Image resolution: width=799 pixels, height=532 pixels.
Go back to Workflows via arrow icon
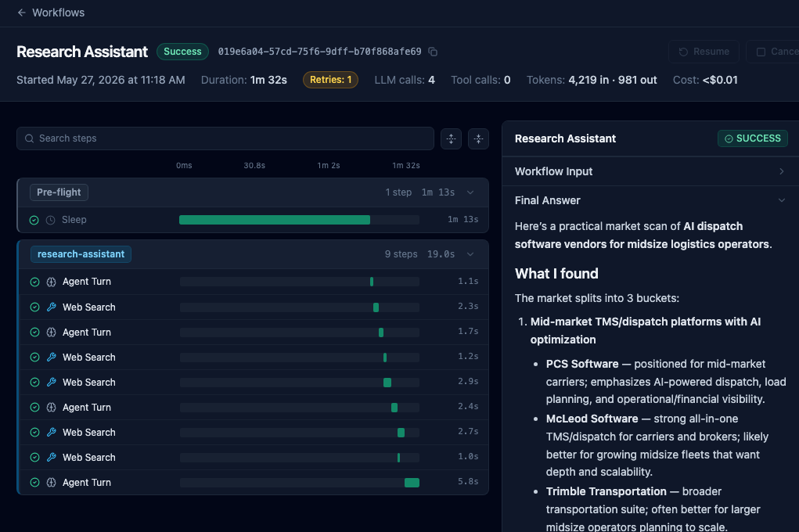pyautogui.click(x=21, y=13)
